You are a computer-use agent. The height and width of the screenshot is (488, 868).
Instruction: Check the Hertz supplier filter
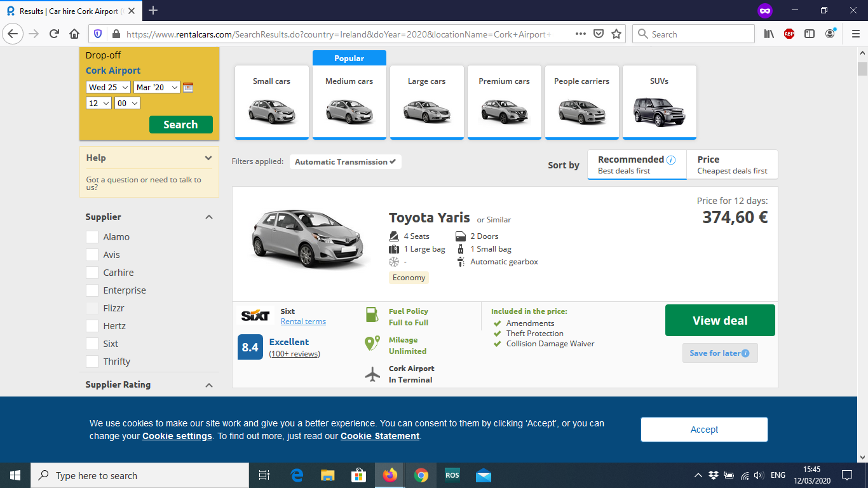coord(92,326)
